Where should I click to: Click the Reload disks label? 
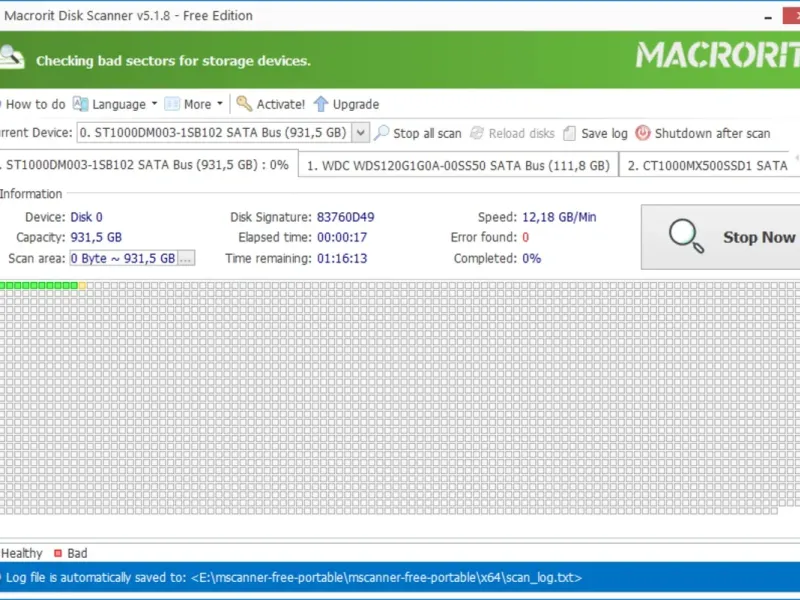(521, 134)
